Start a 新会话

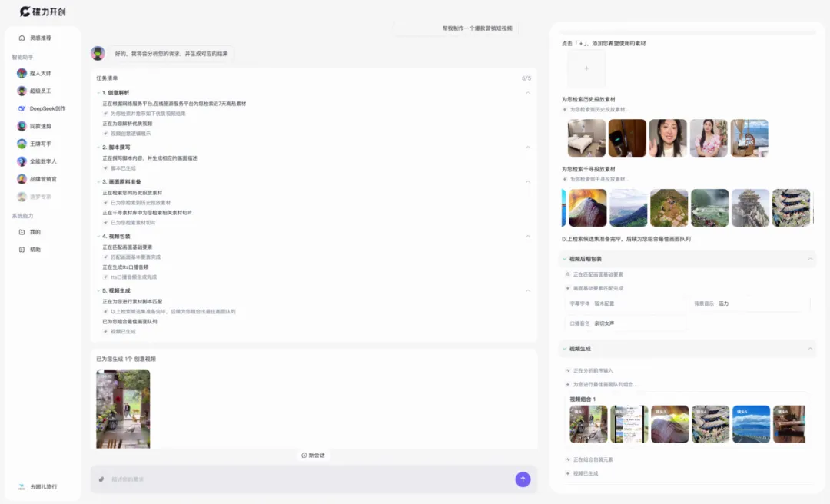[313, 456]
